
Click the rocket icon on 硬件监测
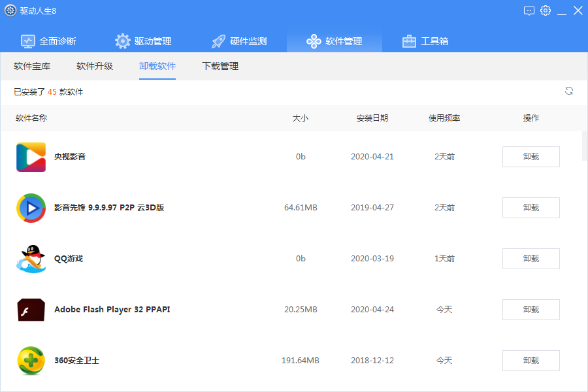(218, 40)
